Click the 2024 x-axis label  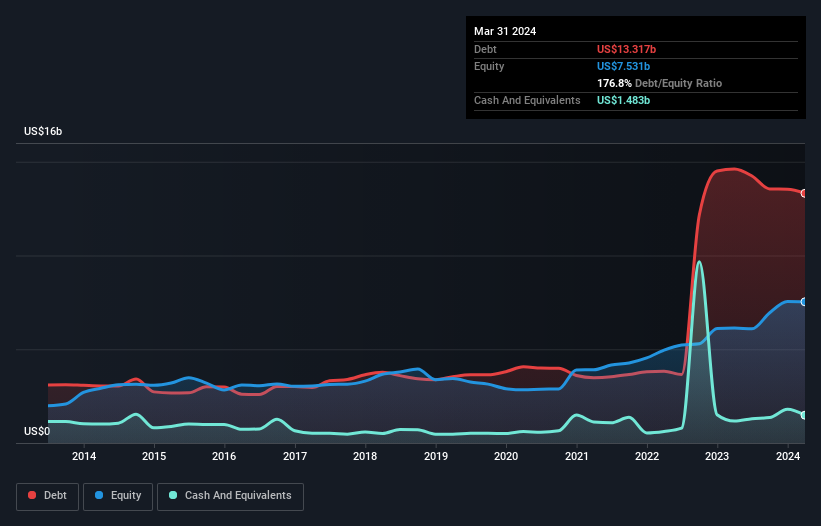click(x=787, y=456)
